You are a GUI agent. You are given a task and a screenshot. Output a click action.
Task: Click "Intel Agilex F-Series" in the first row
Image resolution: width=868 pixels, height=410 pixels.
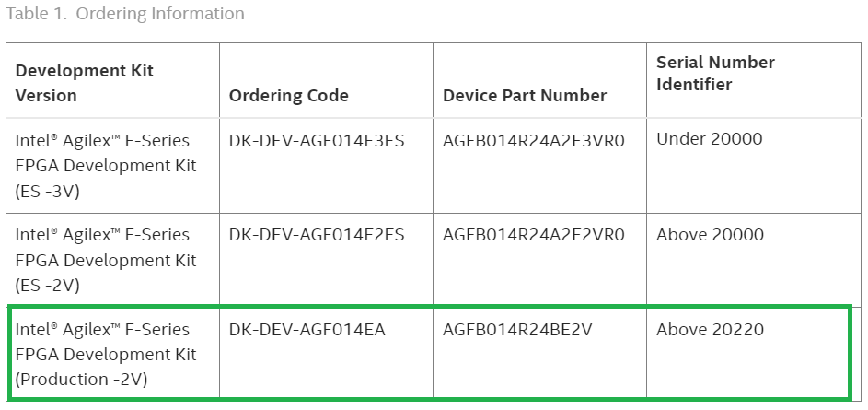click(102, 141)
